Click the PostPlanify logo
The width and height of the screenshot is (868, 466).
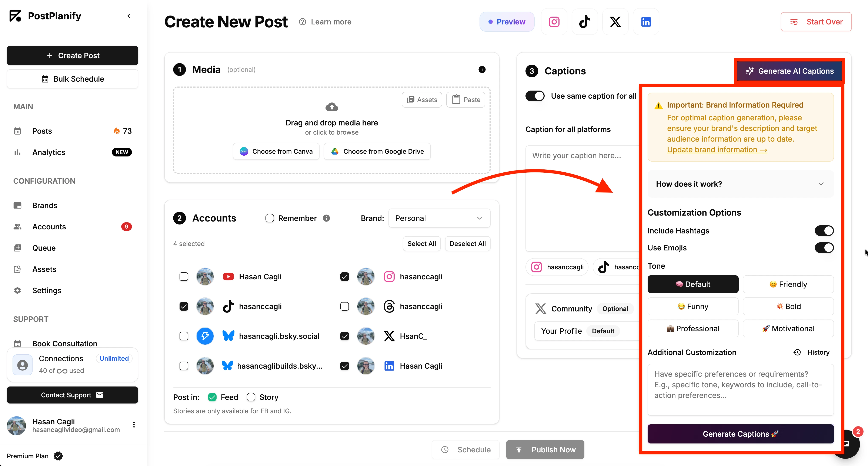click(x=15, y=16)
